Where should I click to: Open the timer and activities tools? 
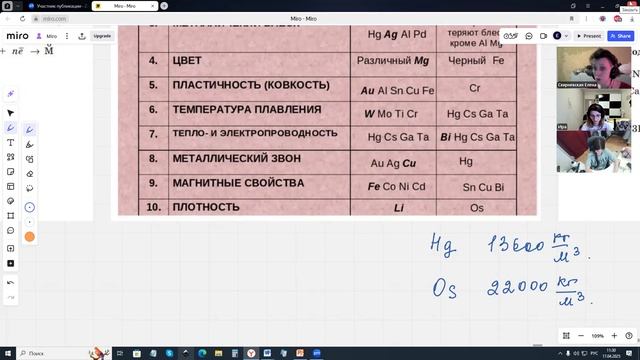click(511, 36)
